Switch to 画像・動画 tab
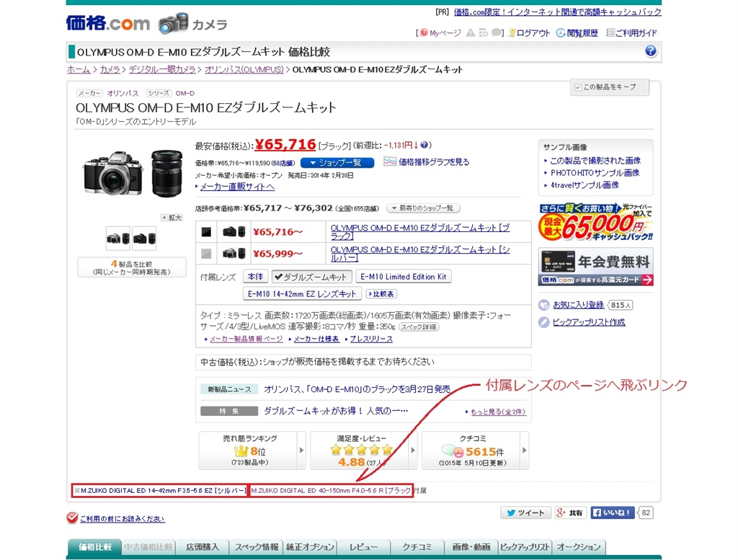 click(x=471, y=547)
